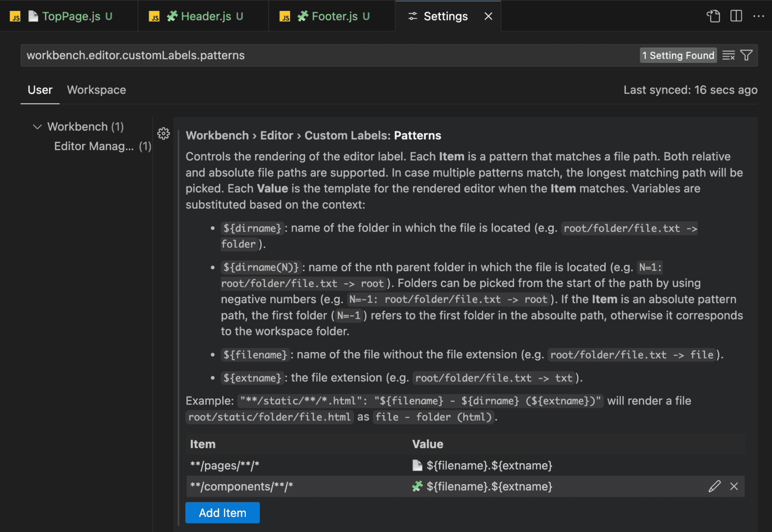
Task: Click the Open Settings (JSON) icon
Action: (713, 16)
